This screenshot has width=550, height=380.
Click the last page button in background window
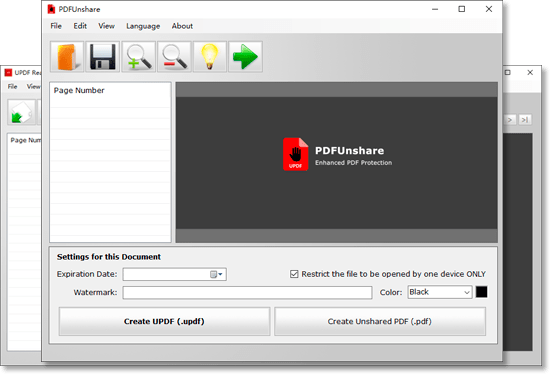[525, 120]
